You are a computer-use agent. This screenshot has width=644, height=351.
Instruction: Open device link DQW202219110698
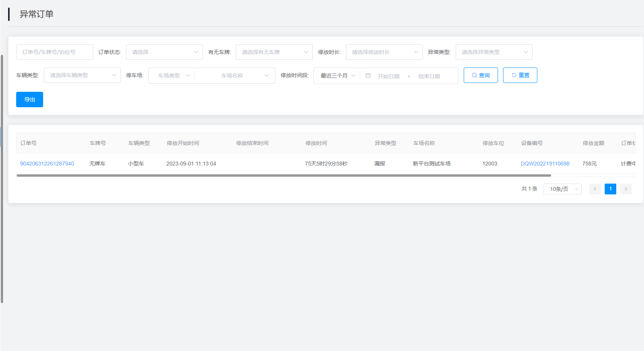tap(545, 164)
